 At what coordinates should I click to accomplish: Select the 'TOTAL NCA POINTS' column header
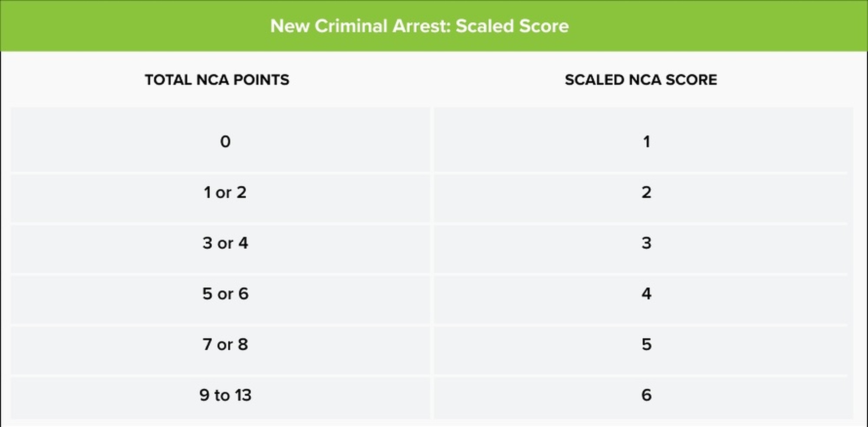click(217, 80)
